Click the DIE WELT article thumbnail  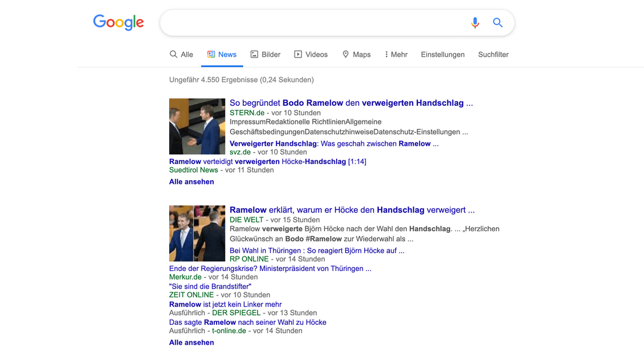197,233
